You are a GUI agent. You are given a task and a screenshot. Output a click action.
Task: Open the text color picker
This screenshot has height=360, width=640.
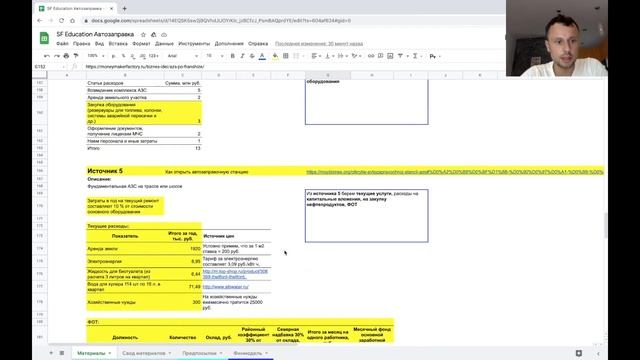(x=262, y=56)
